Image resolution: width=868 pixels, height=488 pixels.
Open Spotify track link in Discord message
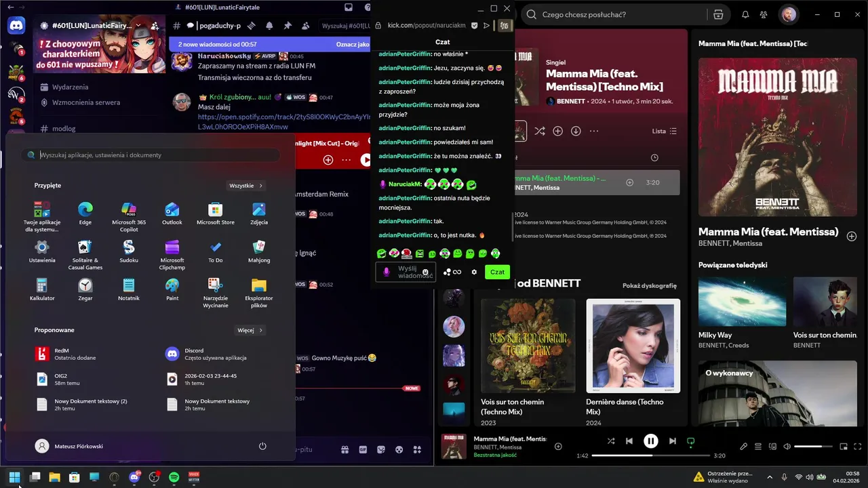[284, 121]
